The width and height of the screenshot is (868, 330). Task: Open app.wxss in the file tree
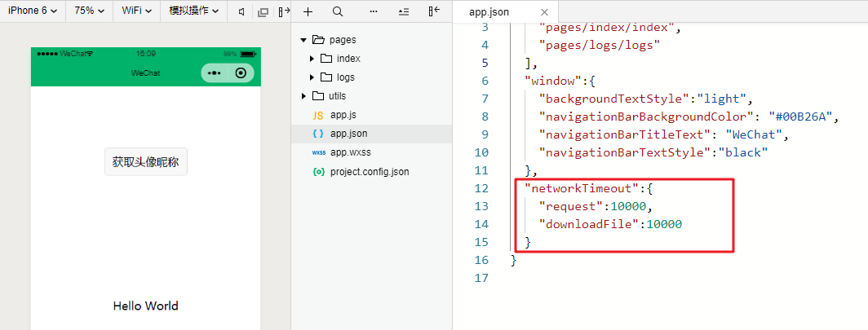[371, 152]
